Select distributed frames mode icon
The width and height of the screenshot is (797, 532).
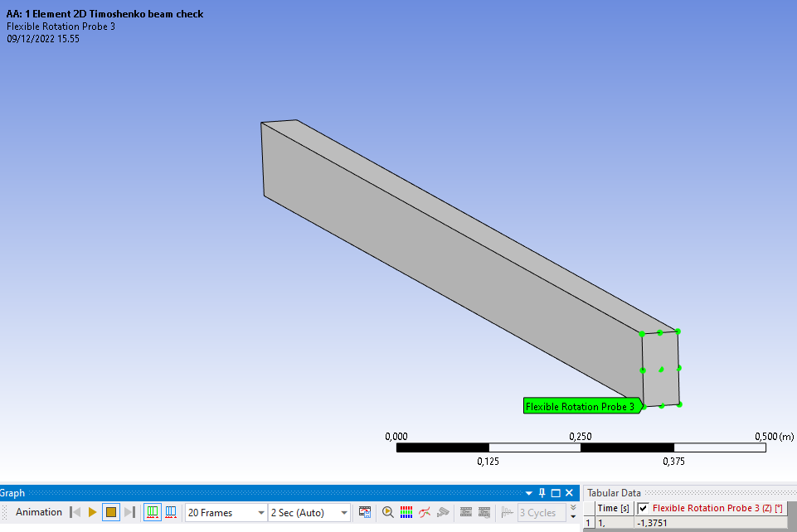point(153,512)
